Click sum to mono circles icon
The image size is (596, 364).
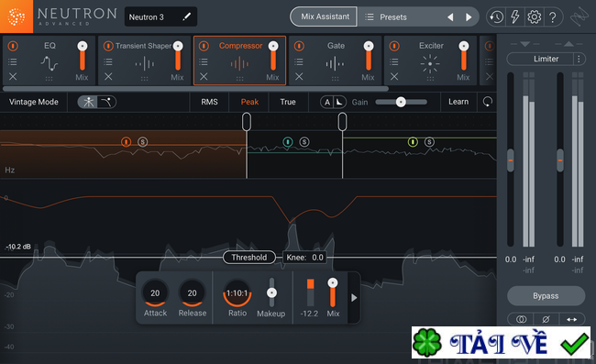pyautogui.click(x=521, y=320)
